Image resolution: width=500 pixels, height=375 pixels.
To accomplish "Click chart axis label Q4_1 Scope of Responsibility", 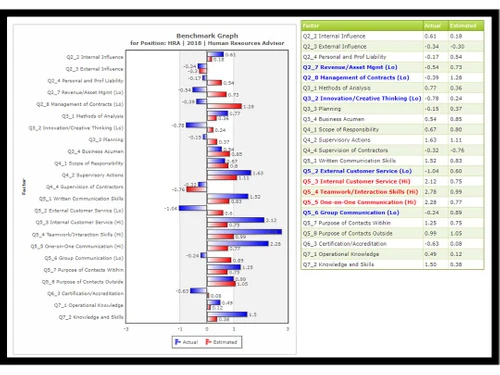I will coord(89,163).
